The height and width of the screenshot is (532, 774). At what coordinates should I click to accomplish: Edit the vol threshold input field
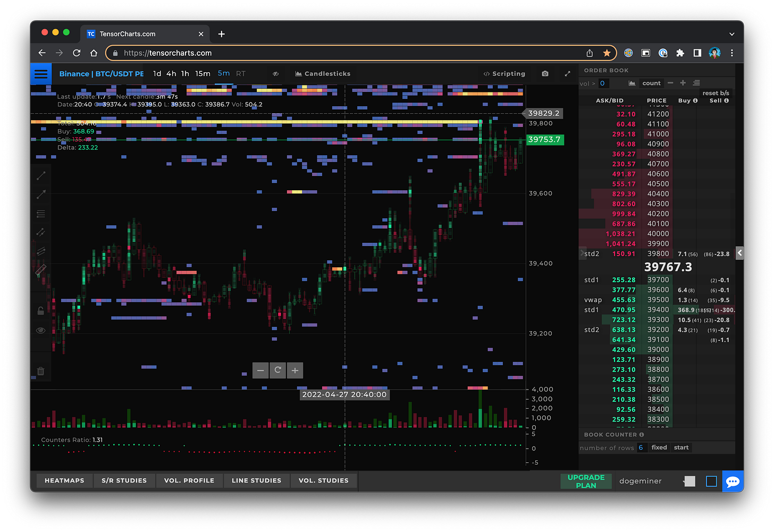[x=603, y=83]
